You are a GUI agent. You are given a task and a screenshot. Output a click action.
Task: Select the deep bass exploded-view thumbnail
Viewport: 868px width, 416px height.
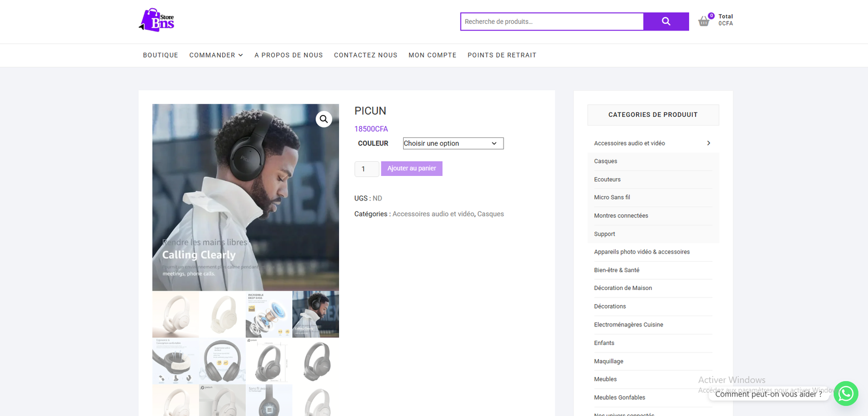269,314
